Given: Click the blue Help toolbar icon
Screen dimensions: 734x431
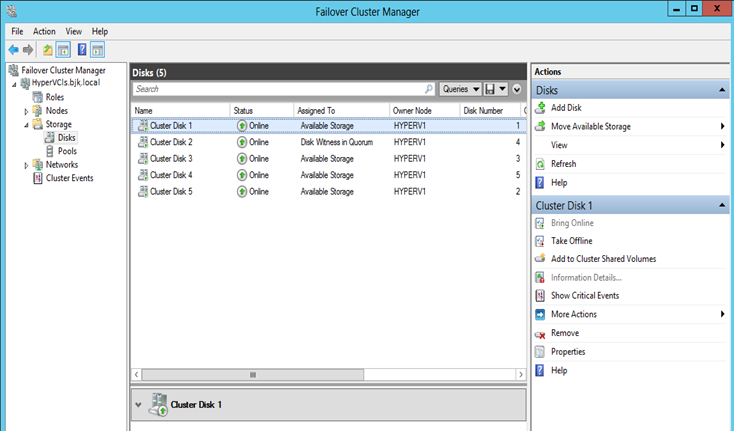Looking at the screenshot, I should (82, 50).
